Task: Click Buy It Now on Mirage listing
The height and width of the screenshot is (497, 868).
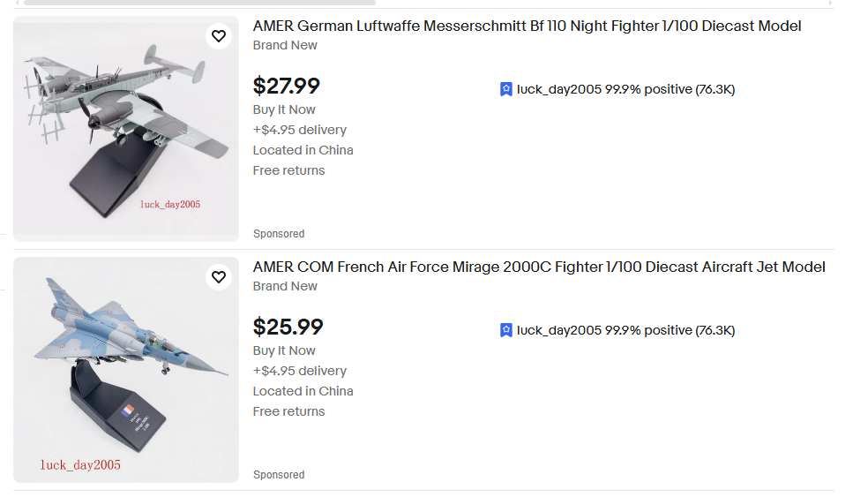Action: [284, 350]
